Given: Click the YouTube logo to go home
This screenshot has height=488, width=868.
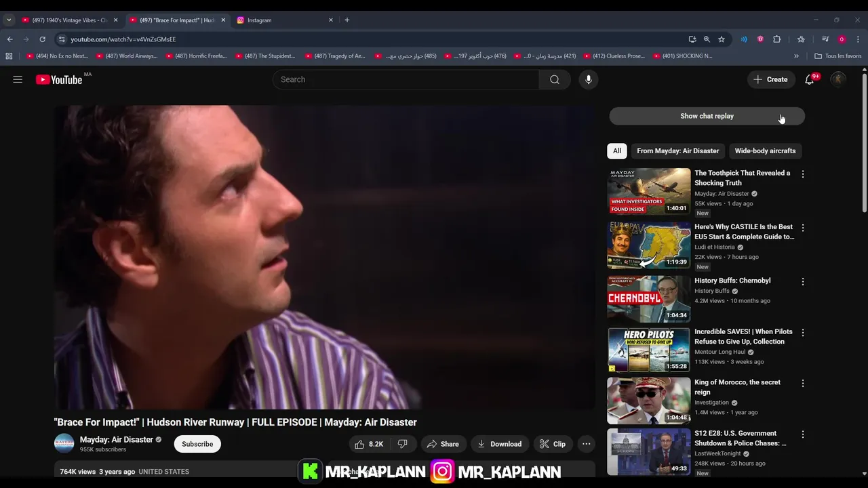Looking at the screenshot, I should click(59, 79).
